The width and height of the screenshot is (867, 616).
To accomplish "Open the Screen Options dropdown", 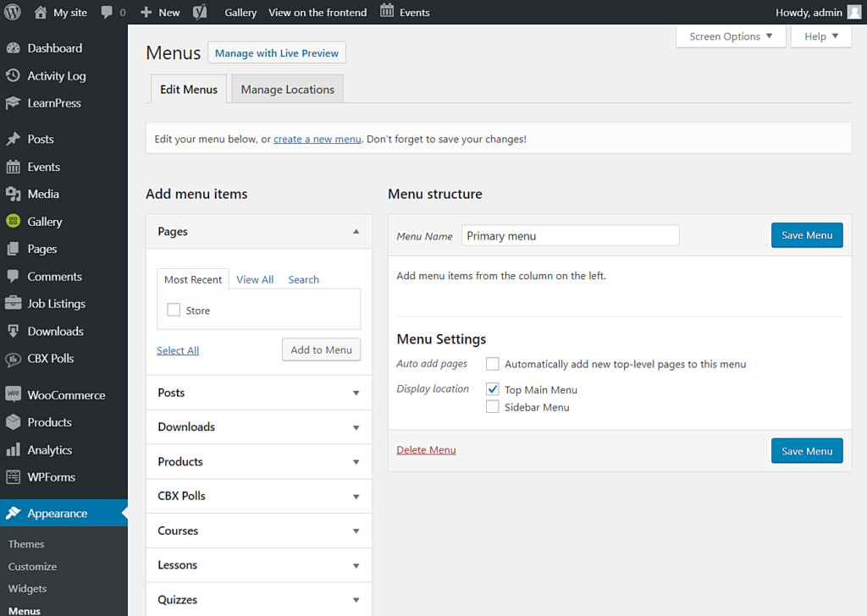I will click(x=731, y=36).
